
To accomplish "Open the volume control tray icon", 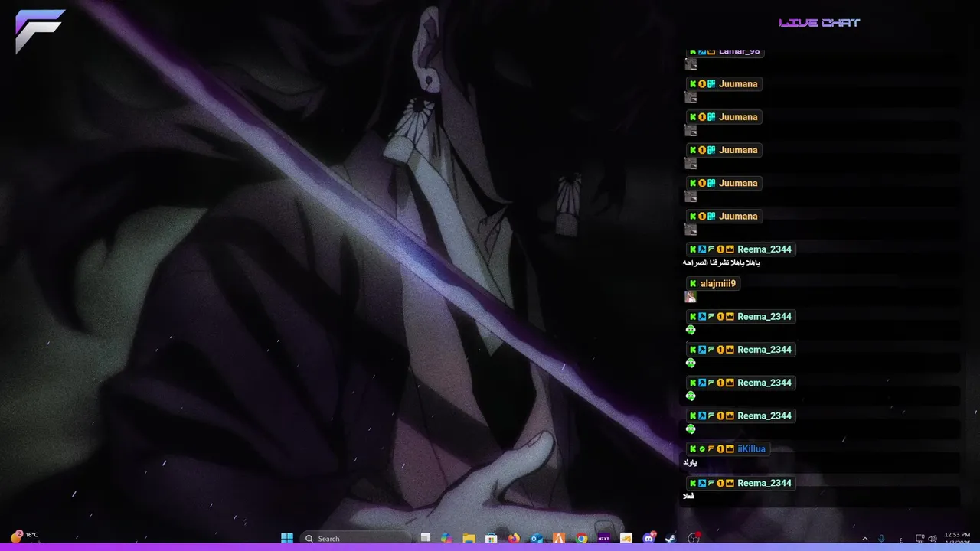I will pyautogui.click(x=933, y=539).
